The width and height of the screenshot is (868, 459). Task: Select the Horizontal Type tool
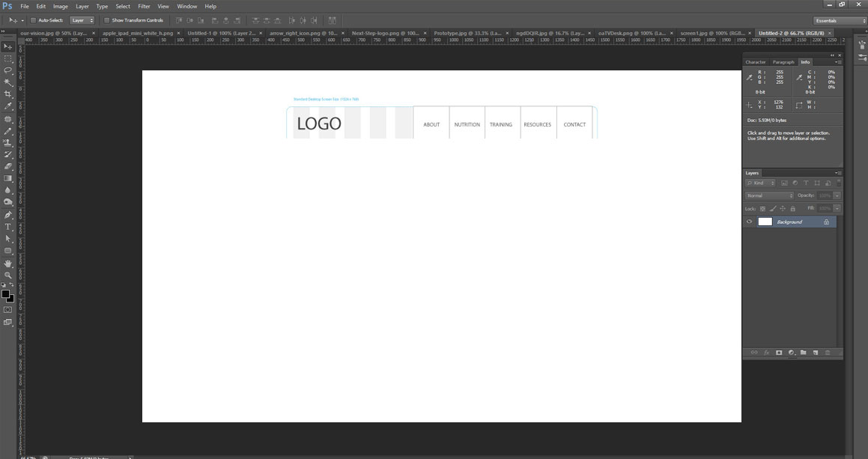coord(7,227)
